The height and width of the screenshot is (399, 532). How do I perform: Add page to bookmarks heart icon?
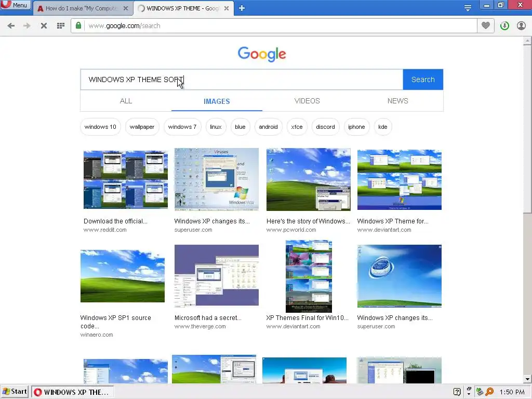(486, 25)
